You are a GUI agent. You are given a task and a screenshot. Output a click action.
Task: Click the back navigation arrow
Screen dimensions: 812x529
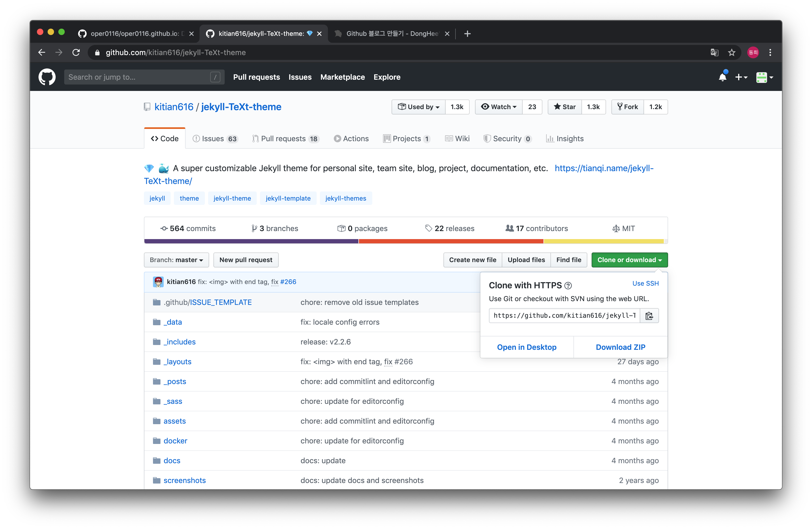[42, 52]
